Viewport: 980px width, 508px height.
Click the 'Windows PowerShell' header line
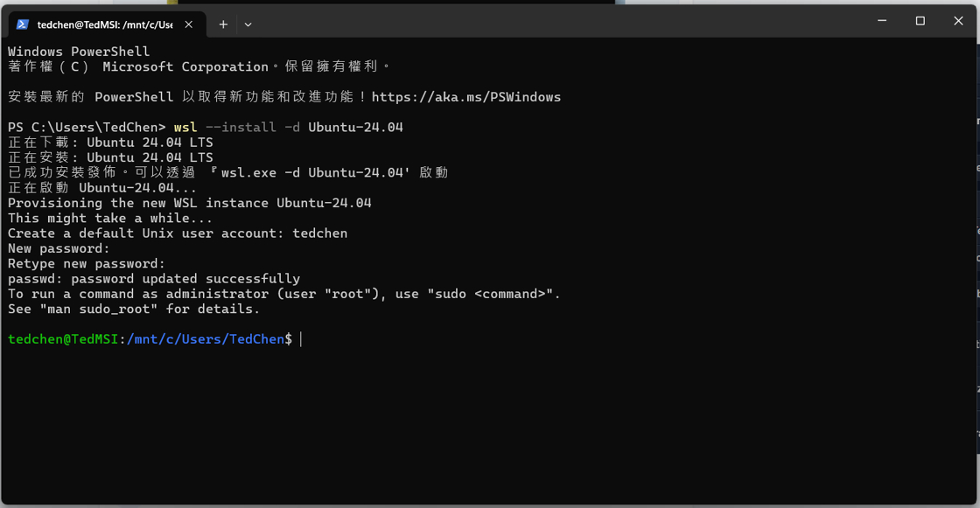click(x=79, y=52)
